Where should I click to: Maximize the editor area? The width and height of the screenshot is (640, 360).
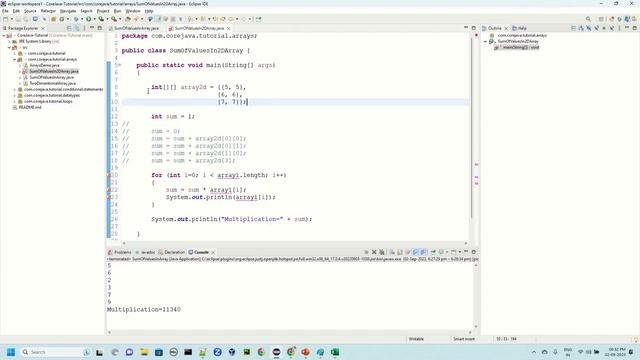point(473,28)
